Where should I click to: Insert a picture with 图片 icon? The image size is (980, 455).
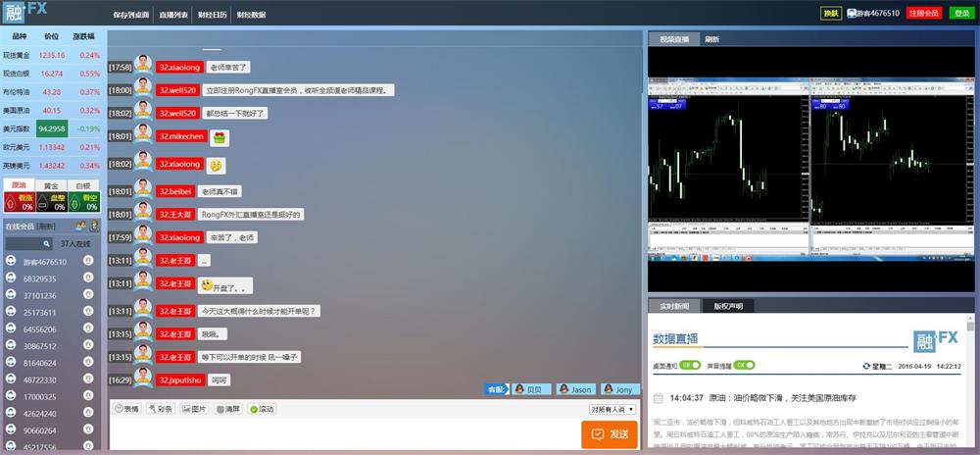(x=193, y=409)
